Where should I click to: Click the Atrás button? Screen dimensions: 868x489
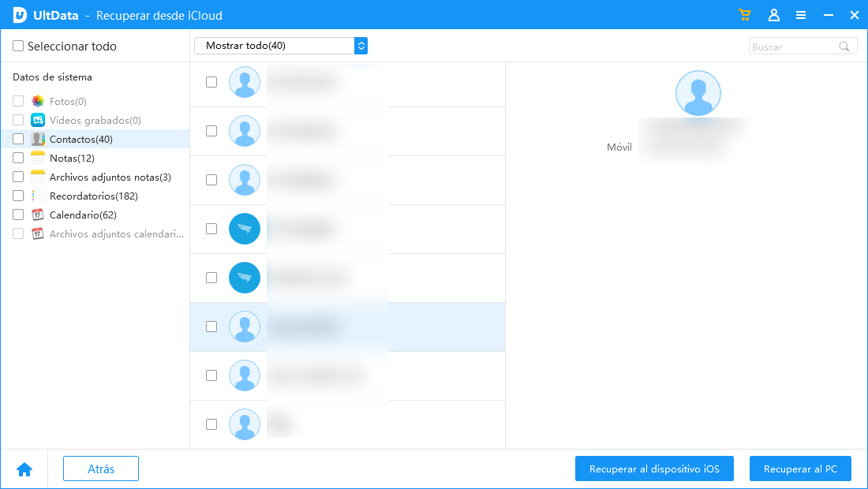point(101,468)
